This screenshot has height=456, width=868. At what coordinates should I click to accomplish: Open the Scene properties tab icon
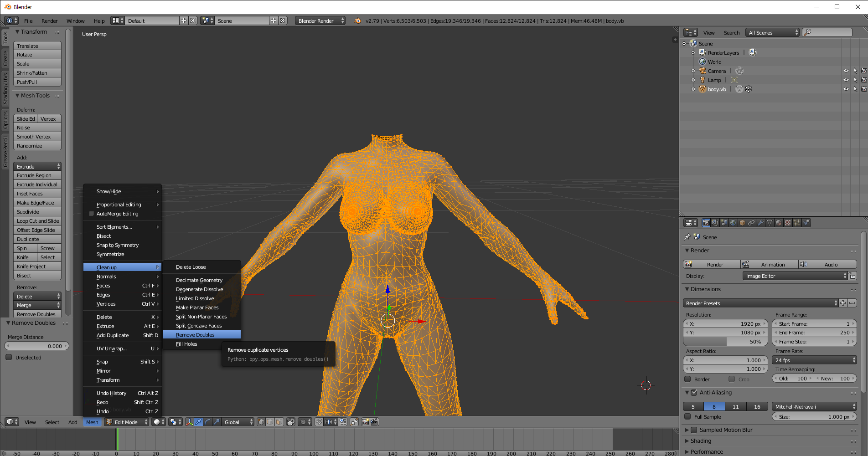coord(724,223)
